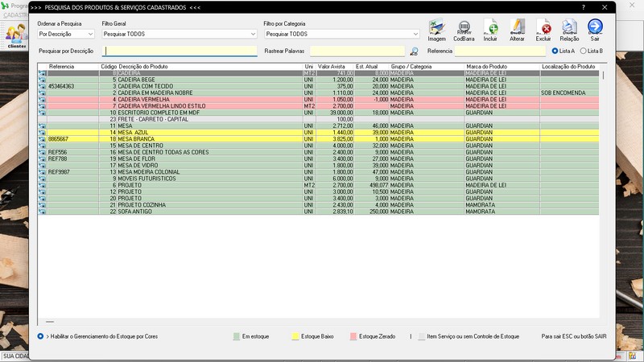Click the Sair exit icon

pos(595,30)
